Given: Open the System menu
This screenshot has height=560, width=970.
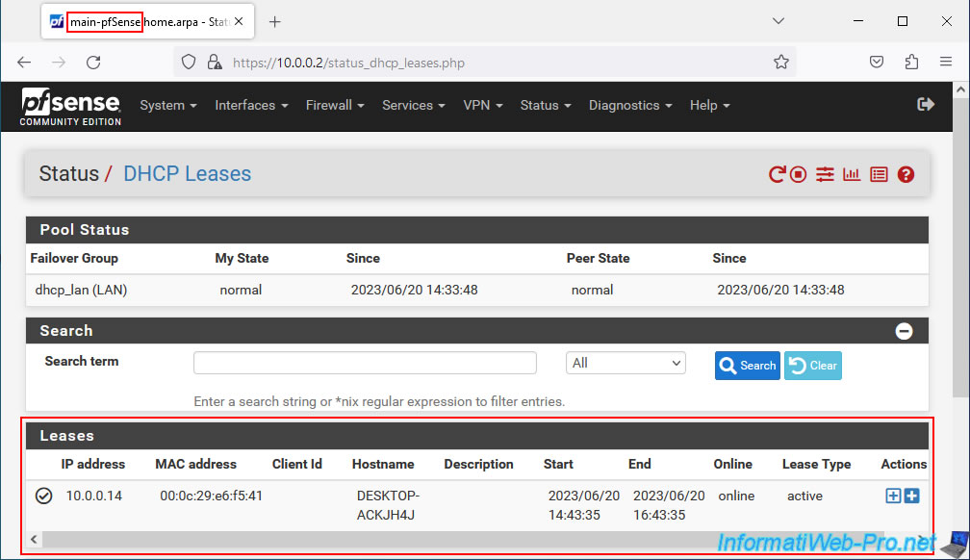Looking at the screenshot, I should coord(168,106).
